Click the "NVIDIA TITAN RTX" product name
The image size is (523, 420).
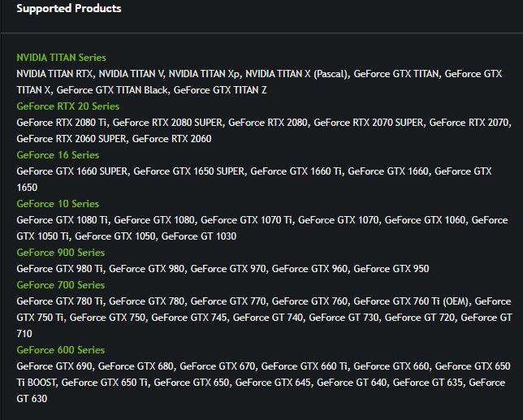click(x=54, y=74)
